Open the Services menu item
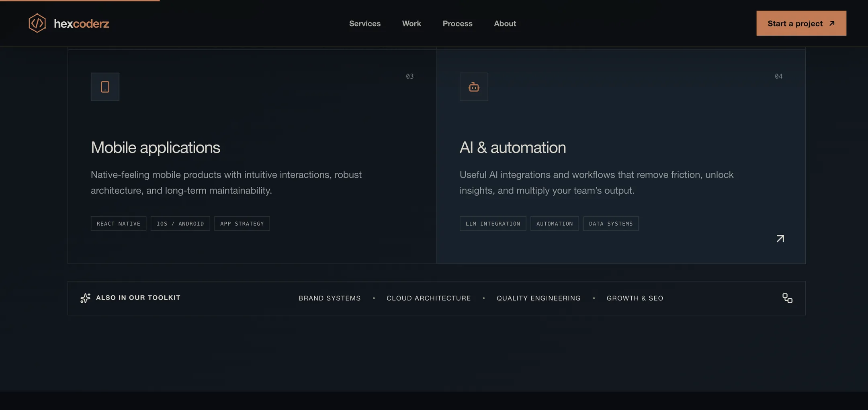The height and width of the screenshot is (410, 868). [x=365, y=23]
